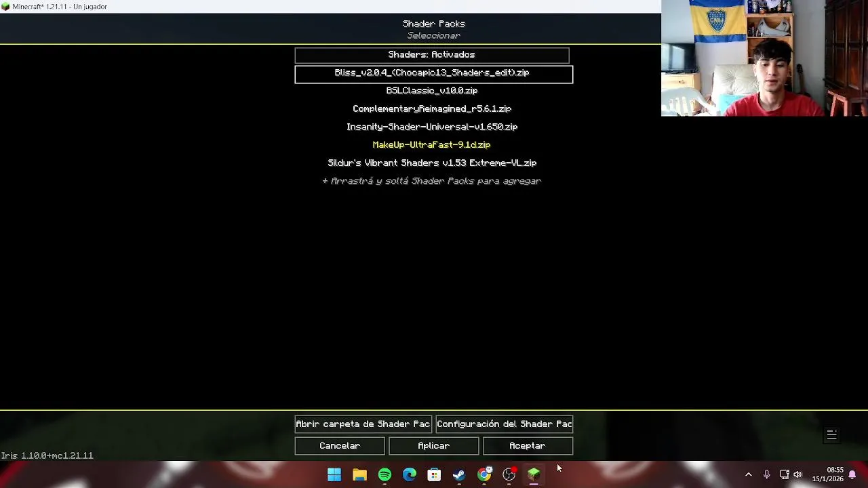
Task: Select MakeUp-UltraFast-9.1d.zip shader pack
Action: click(431, 145)
